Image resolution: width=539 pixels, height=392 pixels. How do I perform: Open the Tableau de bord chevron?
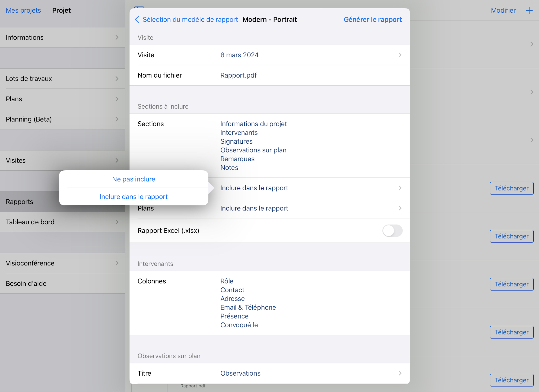[x=117, y=222]
